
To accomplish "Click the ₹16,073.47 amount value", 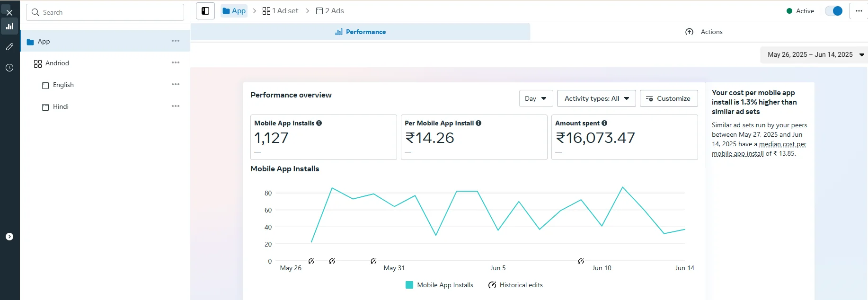I will tap(595, 138).
